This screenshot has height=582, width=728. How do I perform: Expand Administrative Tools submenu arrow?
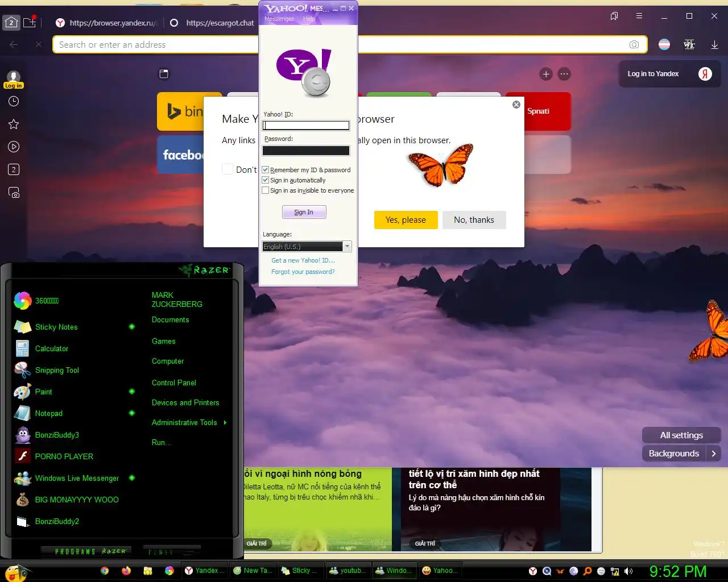point(225,422)
